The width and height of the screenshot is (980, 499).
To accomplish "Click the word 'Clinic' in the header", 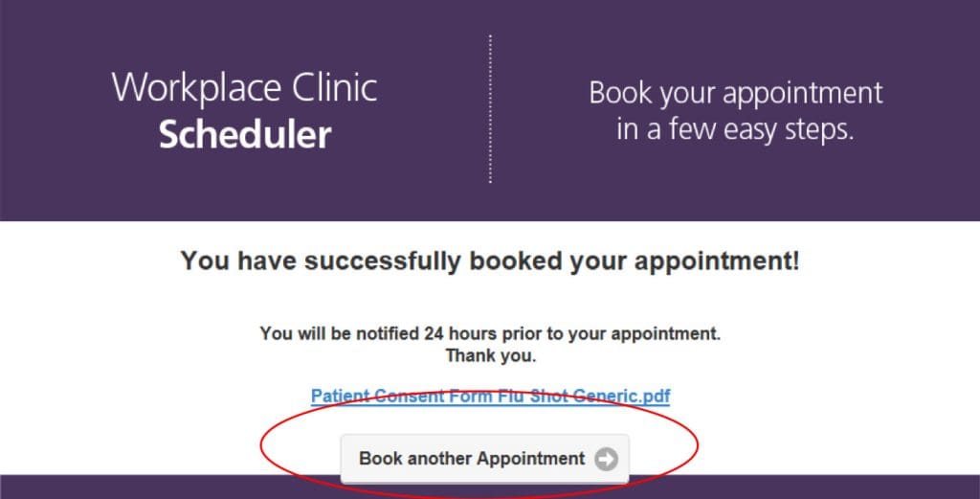I will pos(335,88).
